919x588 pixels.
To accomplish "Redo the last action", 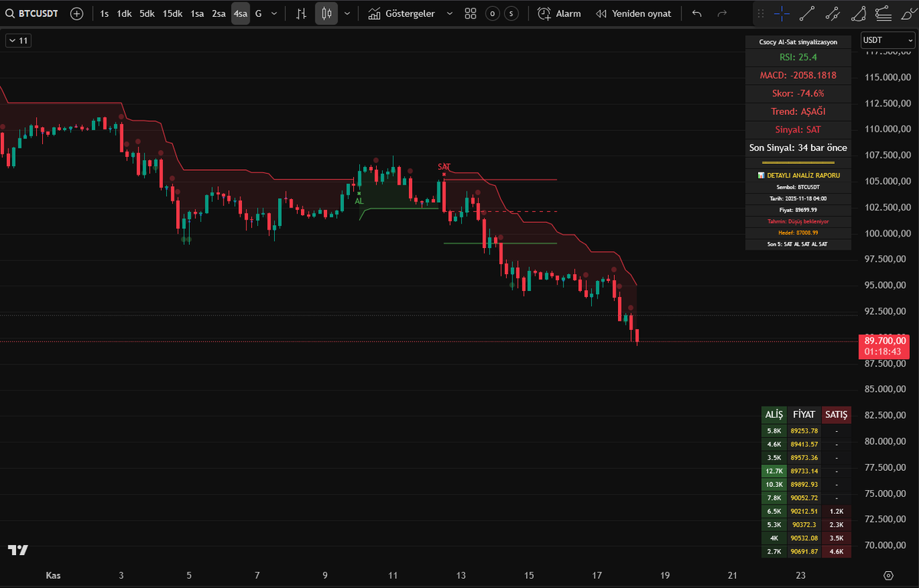I will 722,14.
